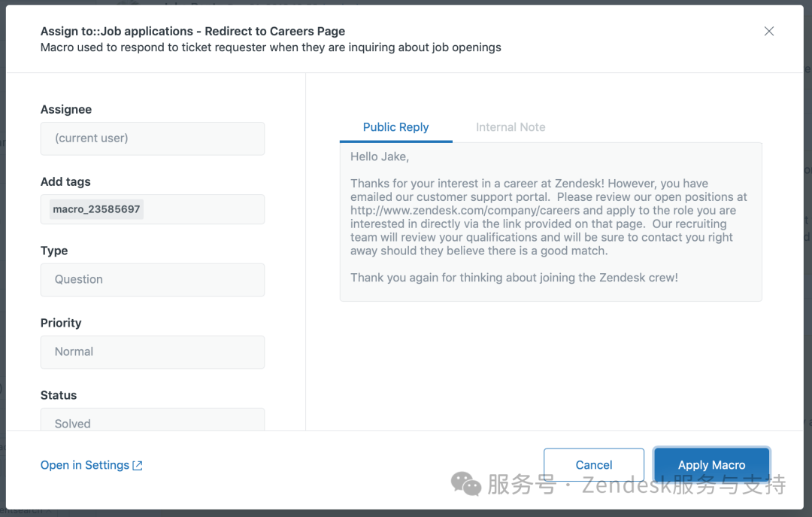Open the Type field showing Question
Viewport: 812px width, 517px height.
[x=152, y=279]
